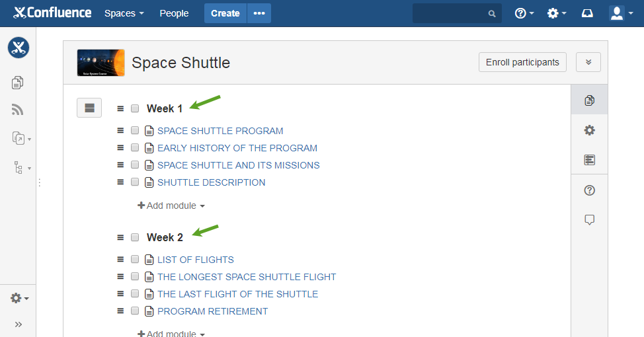This screenshot has height=337, width=644.
Task: Open the pages icon in left sidebar
Action: (x=17, y=83)
